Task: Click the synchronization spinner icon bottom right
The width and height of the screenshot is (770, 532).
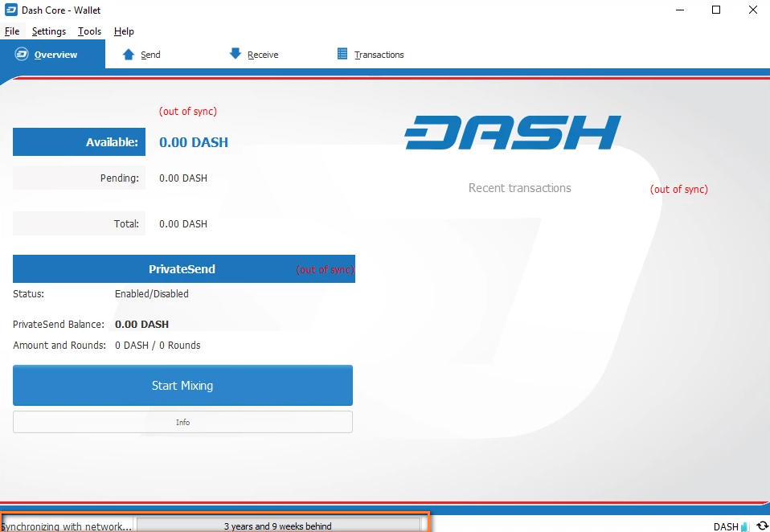Action: pyautogui.click(x=764, y=526)
